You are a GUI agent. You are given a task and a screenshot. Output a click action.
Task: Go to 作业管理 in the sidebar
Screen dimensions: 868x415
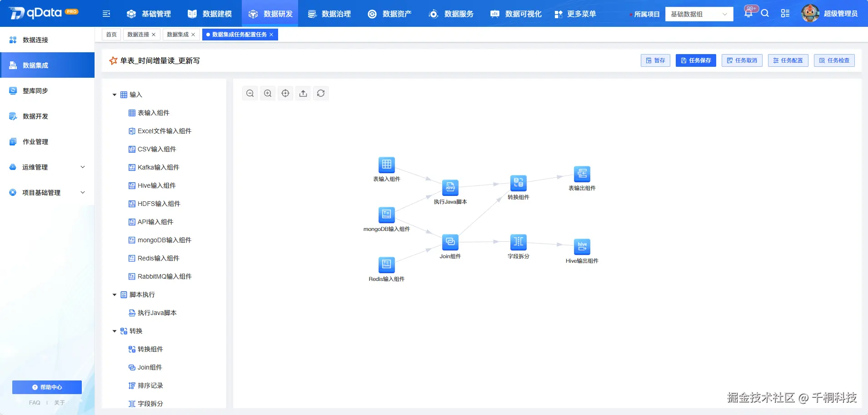[x=47, y=141]
